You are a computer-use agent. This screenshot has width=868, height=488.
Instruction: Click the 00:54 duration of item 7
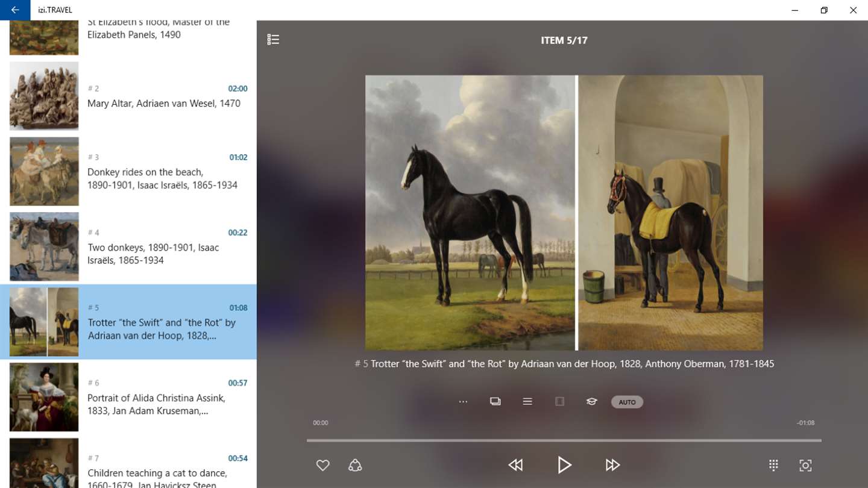tap(237, 458)
